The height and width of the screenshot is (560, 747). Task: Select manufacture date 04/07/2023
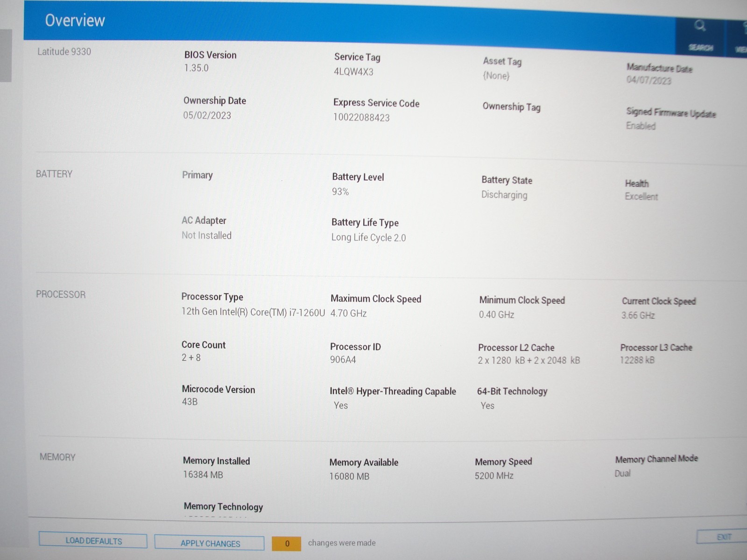648,80
